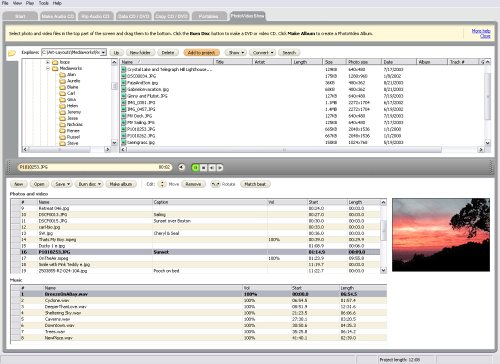The image size is (500, 364).
Task: Click the Close link in help banner
Action: tap(485, 36)
